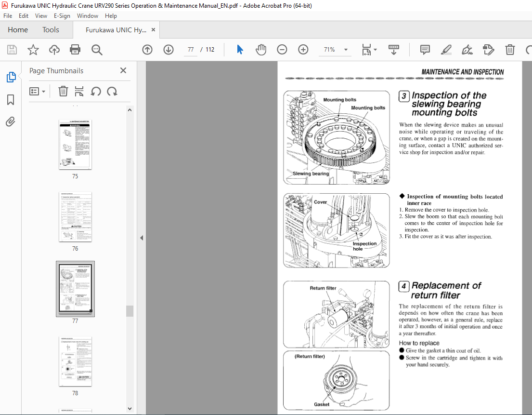The width and height of the screenshot is (532, 415).
Task: Switch to the Tools tab
Action: point(51,30)
